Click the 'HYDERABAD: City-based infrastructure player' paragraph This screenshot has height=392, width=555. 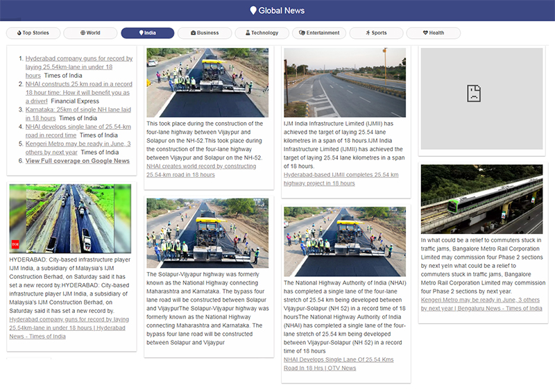[x=69, y=285]
